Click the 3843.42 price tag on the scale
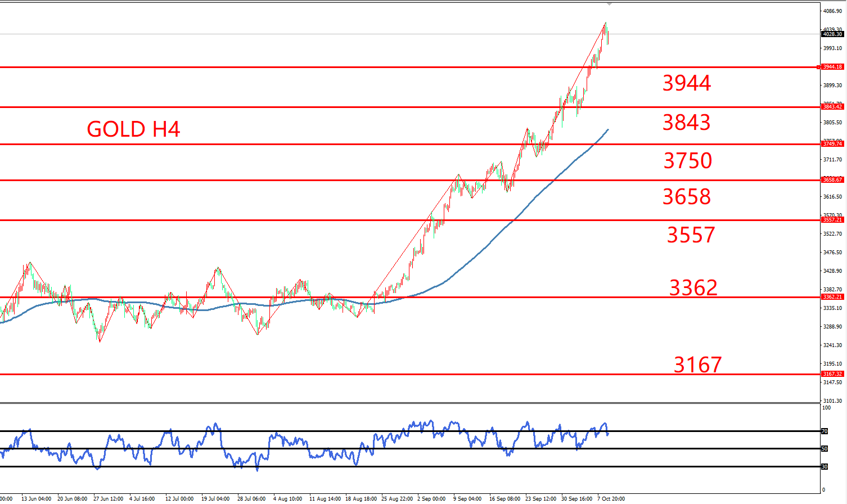The height and width of the screenshot is (504, 847). pos(832,107)
